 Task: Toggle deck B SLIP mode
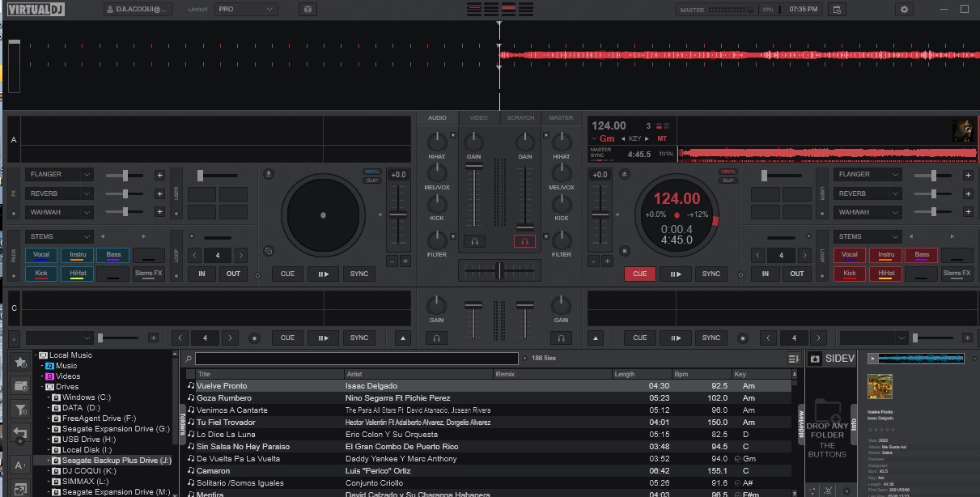[x=728, y=181]
